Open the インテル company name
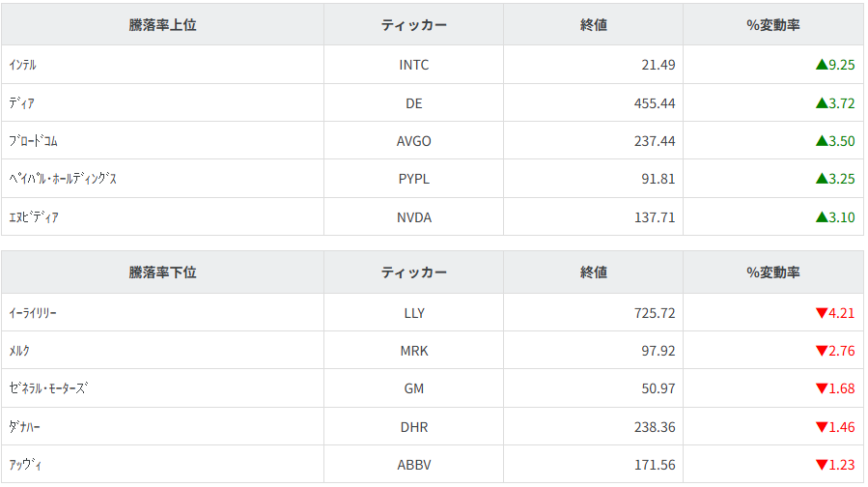This screenshot has width=868, height=487. [x=22, y=65]
